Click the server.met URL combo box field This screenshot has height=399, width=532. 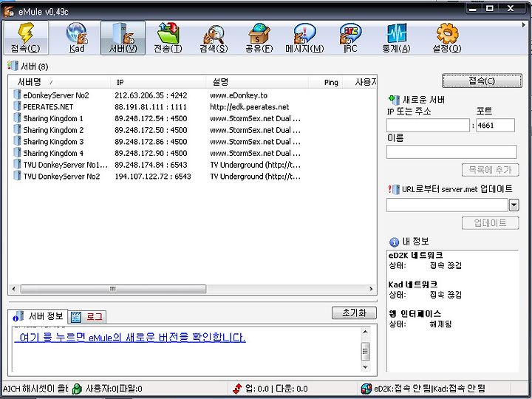447,205
